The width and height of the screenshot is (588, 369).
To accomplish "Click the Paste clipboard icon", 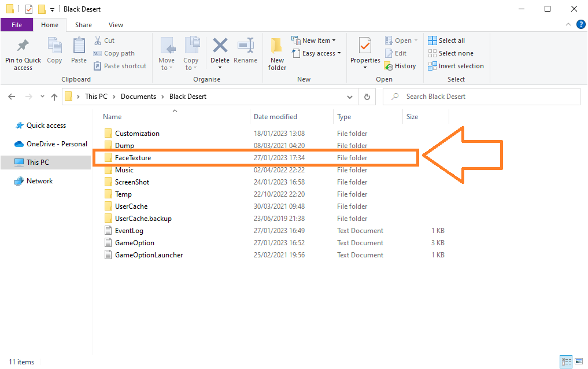I will 79,46.
